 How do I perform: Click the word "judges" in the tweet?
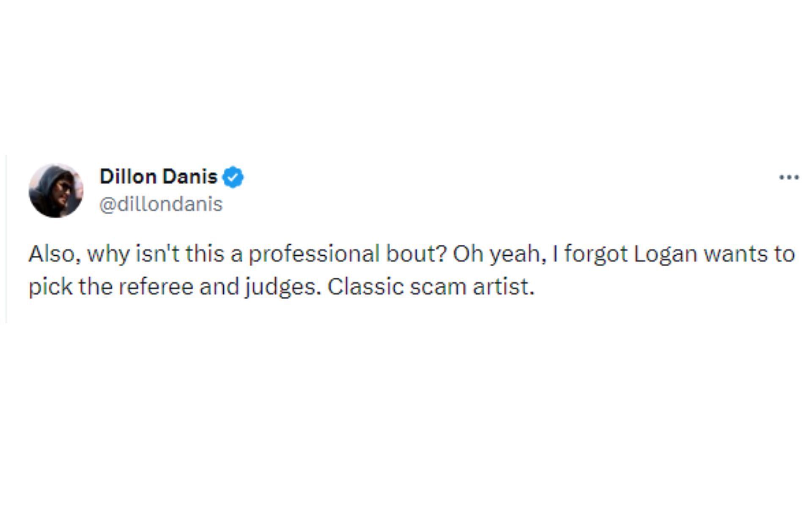tap(280, 288)
